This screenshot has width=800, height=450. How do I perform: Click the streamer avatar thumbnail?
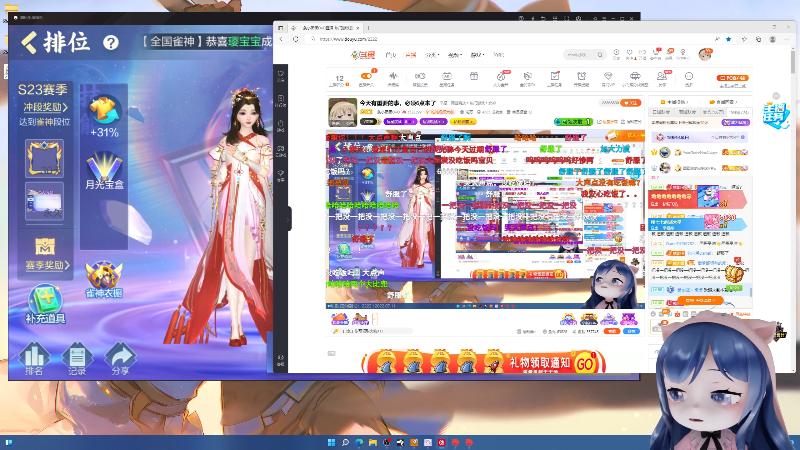342,112
